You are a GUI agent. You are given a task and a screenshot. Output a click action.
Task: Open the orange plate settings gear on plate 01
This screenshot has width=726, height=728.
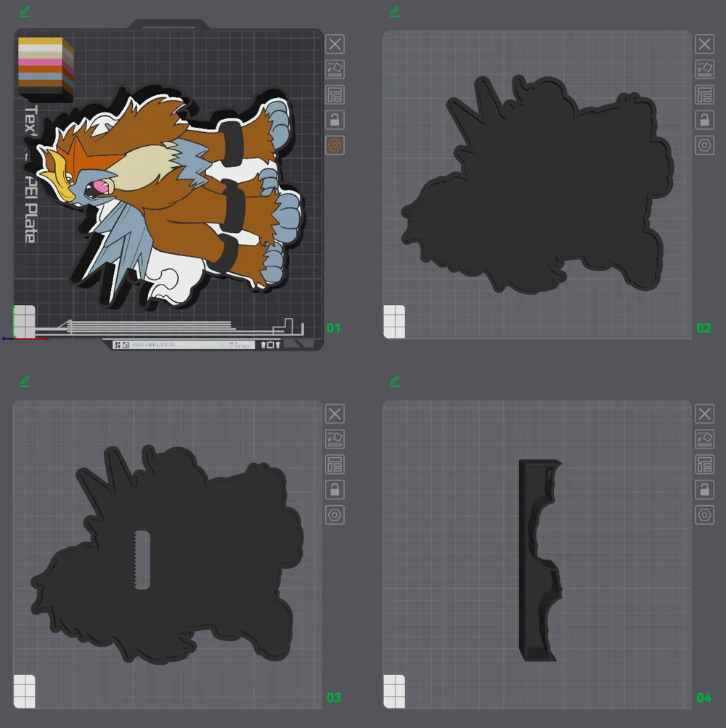pyautogui.click(x=335, y=144)
